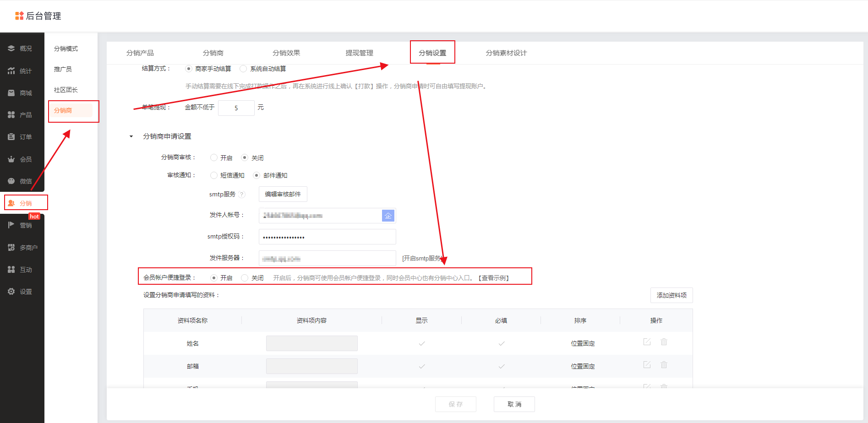This screenshot has width=868, height=423.
Task: Click the 必填 checkmark in 邮箱 row
Action: pos(502,366)
